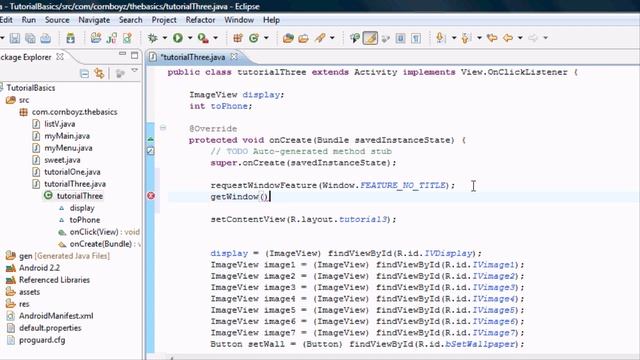
Task: Click the New Java Package icon
Action: tap(238, 38)
